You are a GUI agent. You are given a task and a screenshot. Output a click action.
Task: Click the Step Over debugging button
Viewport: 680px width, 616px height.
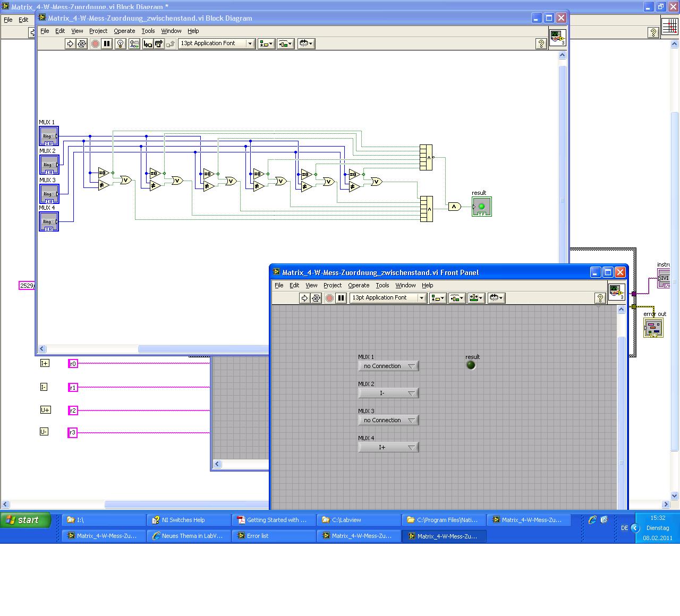point(158,44)
